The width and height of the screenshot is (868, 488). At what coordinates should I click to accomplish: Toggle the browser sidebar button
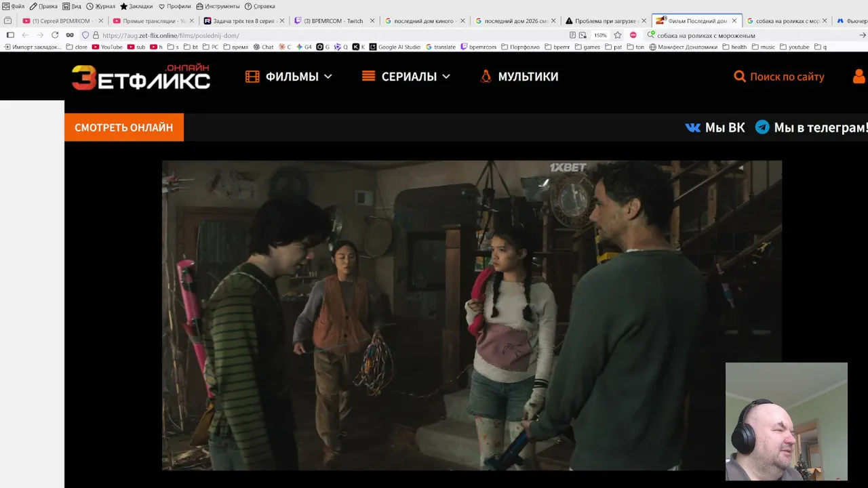10,35
